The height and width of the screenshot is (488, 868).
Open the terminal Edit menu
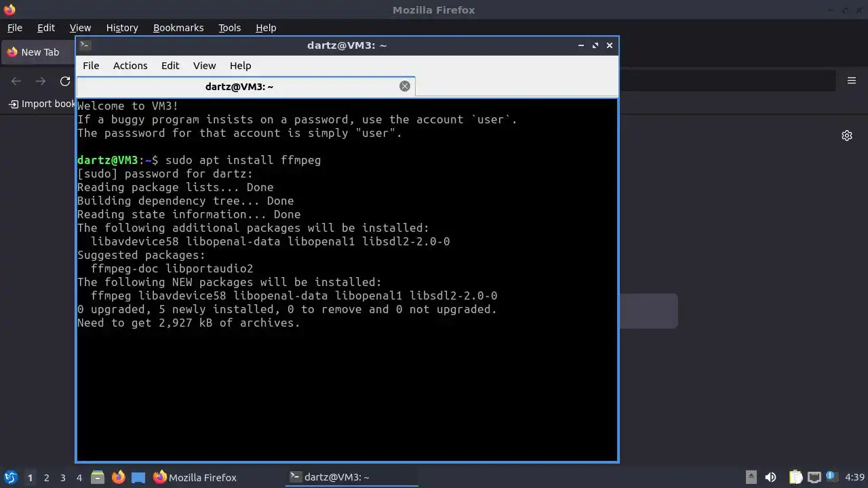click(x=170, y=66)
